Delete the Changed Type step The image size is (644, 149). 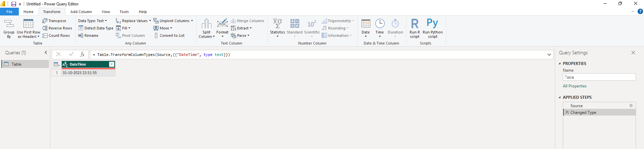click(567, 113)
